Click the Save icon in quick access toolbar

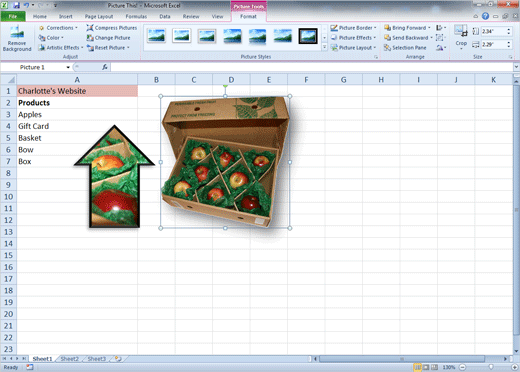tap(16, 5)
